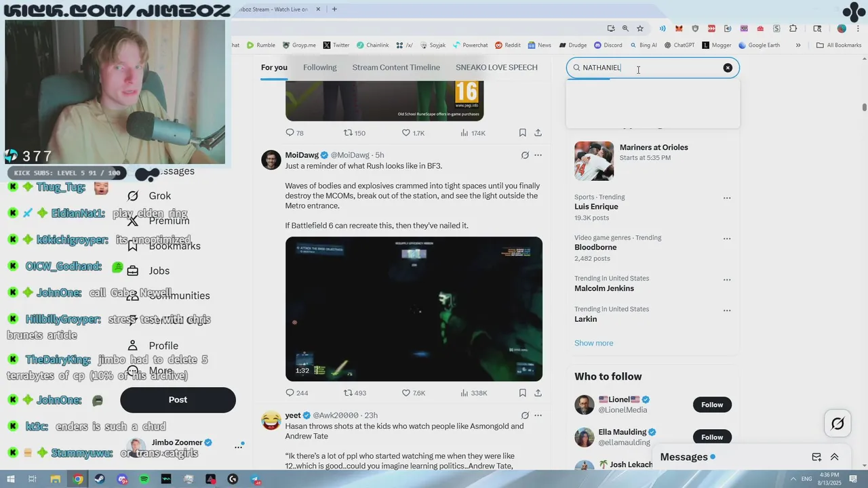Screen dimensions: 868x488
Task: Reply to the MoiDawg post with 244 replies
Action: point(296,393)
